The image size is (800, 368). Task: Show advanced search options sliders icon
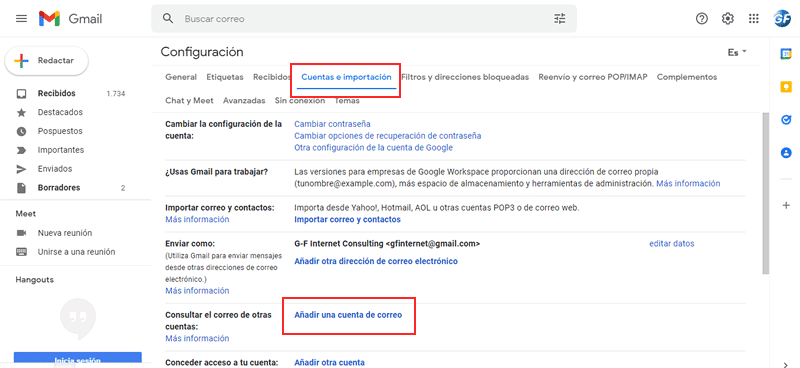point(560,19)
